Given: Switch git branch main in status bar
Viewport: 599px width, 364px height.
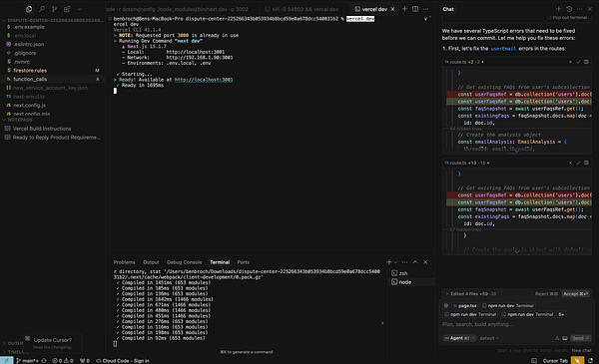Looking at the screenshot, I should click(x=27, y=361).
